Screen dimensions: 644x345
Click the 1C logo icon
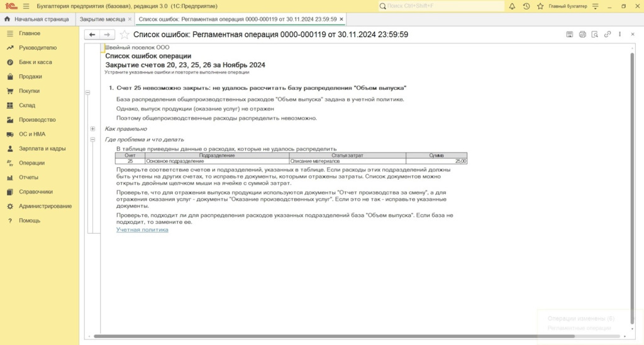point(11,6)
